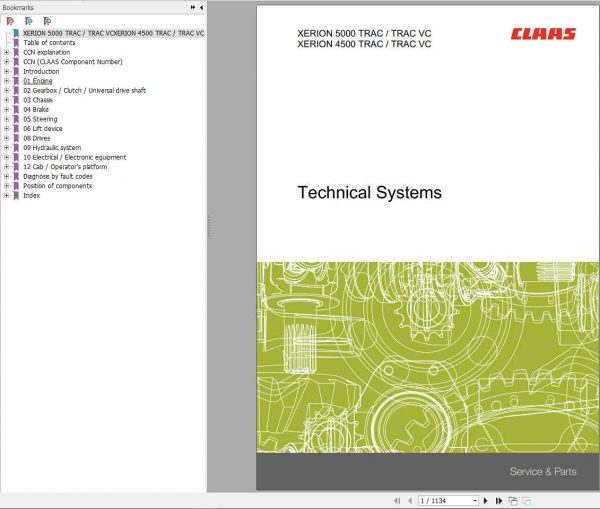Open the 01 Engine bookmark
Screen dimensions: 600x509
(38, 81)
